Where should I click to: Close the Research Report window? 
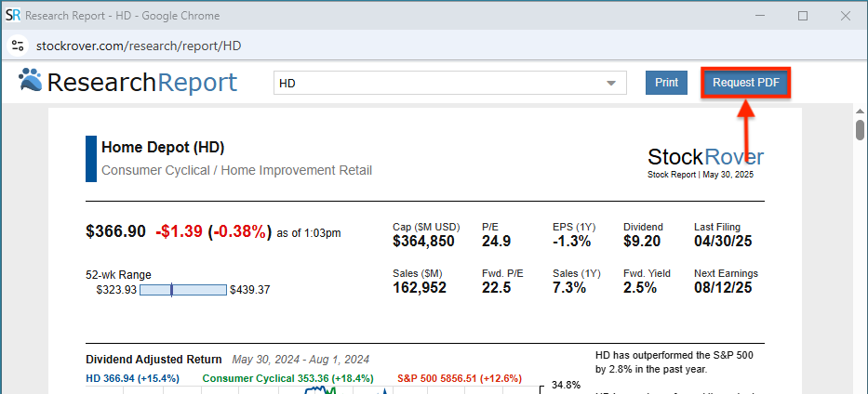pos(846,16)
